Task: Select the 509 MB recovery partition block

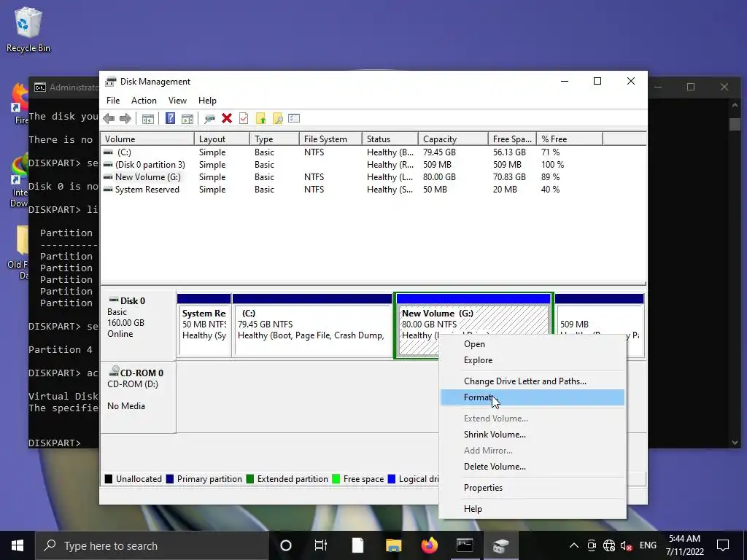Action: (600, 314)
